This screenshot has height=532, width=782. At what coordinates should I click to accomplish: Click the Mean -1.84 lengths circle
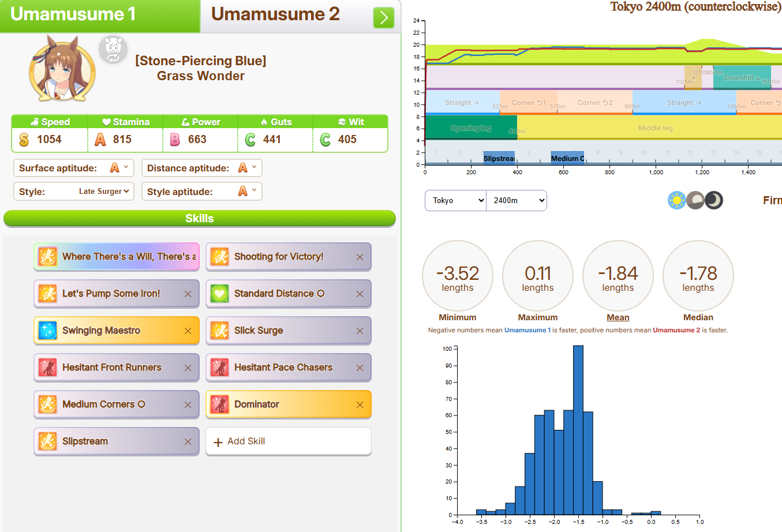tap(618, 276)
